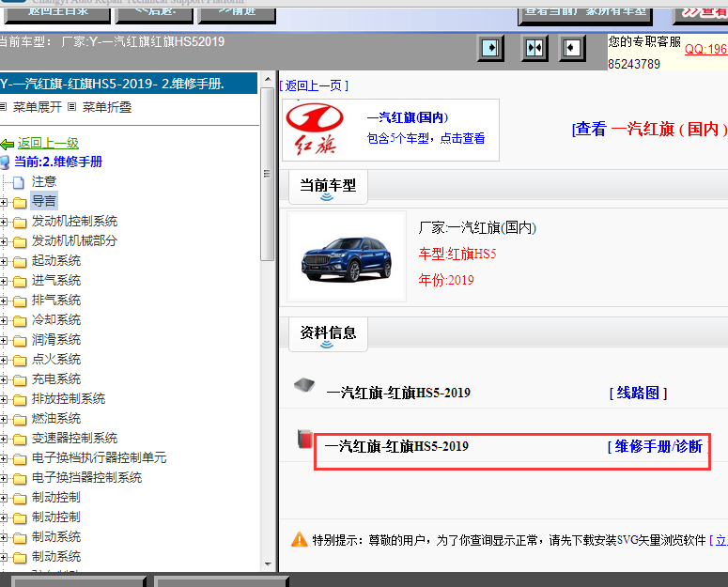This screenshot has width=728, height=587.
Task: Click the expand left panel arrow icon
Action: pyautogui.click(x=571, y=48)
